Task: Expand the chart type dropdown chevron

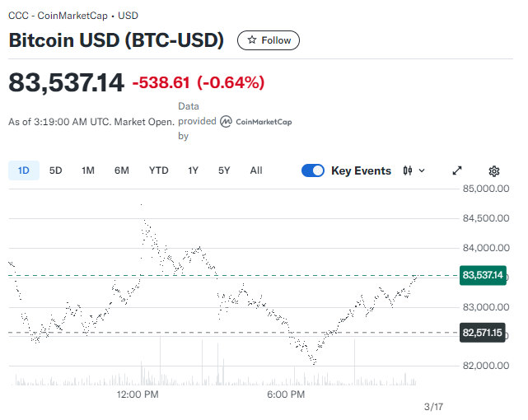Action: pos(423,170)
